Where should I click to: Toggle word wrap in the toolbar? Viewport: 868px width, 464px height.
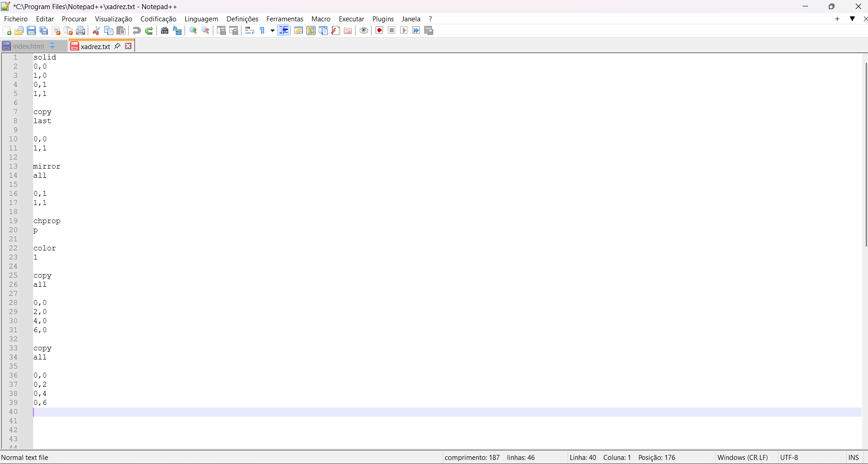(x=249, y=30)
